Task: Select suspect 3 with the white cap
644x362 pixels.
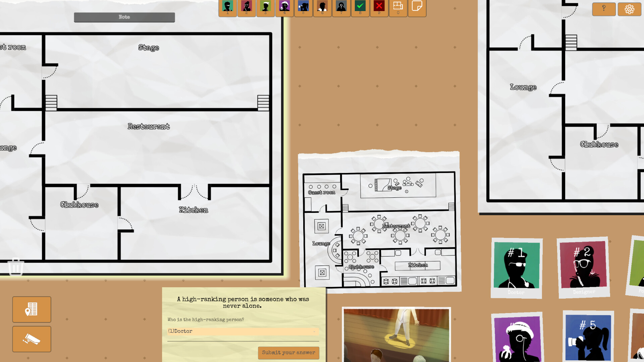Action: 265,7
